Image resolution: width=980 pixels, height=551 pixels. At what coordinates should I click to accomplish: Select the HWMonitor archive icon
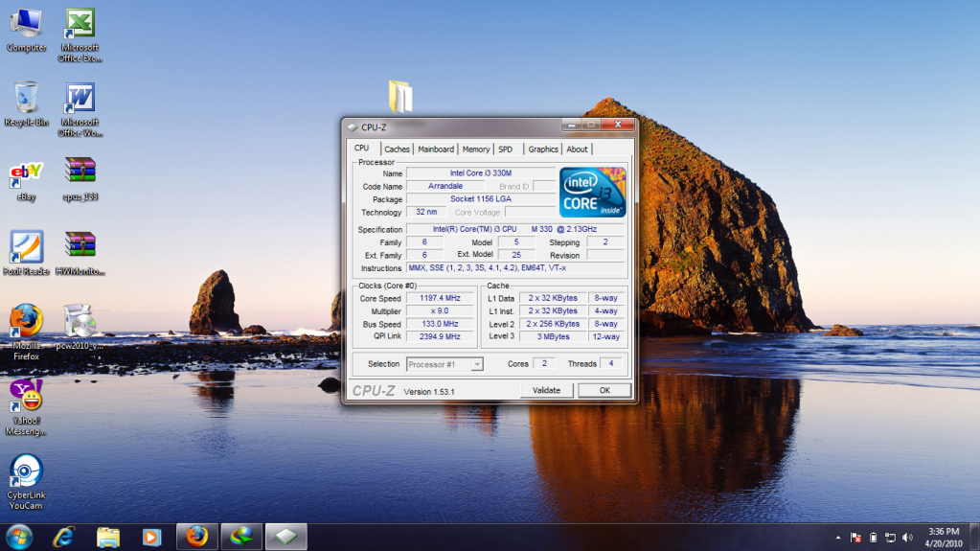(80, 253)
